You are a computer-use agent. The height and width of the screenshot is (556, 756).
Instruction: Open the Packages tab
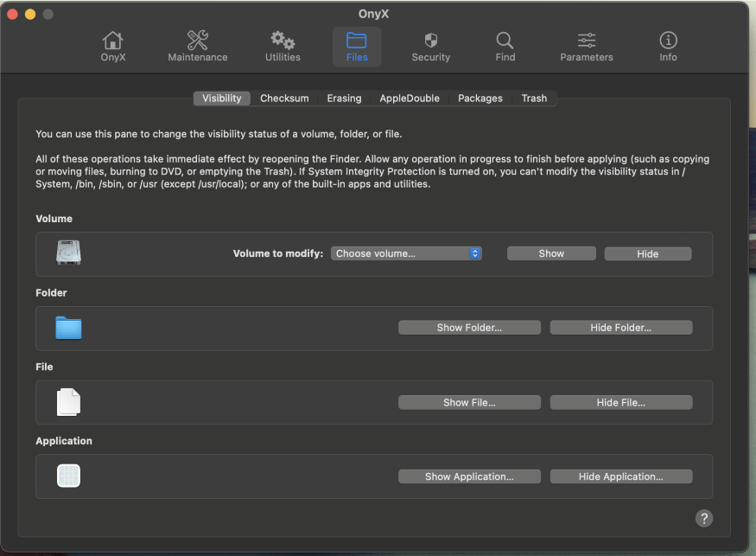point(480,98)
